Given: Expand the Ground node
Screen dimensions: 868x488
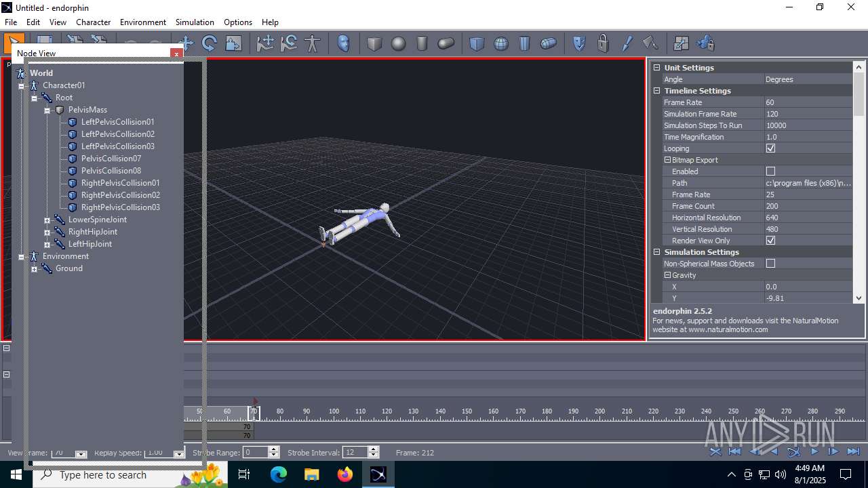Looking at the screenshot, I should 35,269.
